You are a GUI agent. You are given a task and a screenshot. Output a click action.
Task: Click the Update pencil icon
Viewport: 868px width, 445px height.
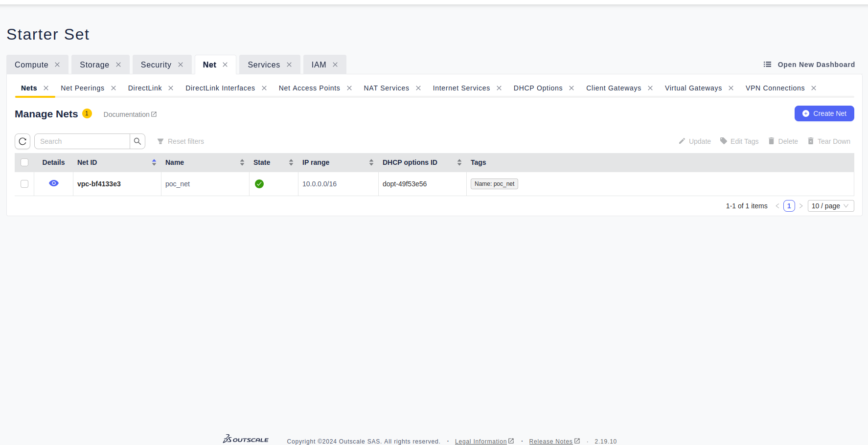(682, 141)
